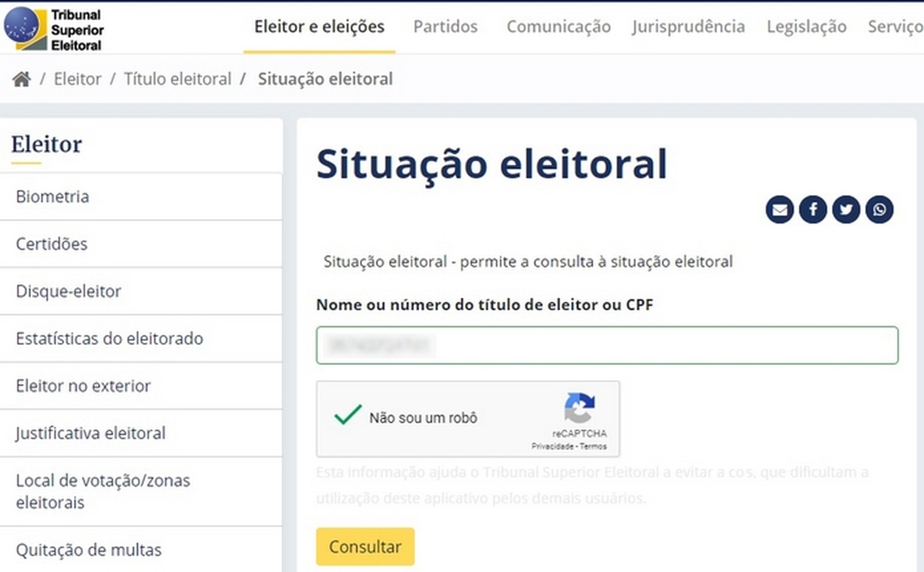Open Quitação de multas sidebar link
Viewport: 924px width, 572px height.
pyautogui.click(x=89, y=549)
